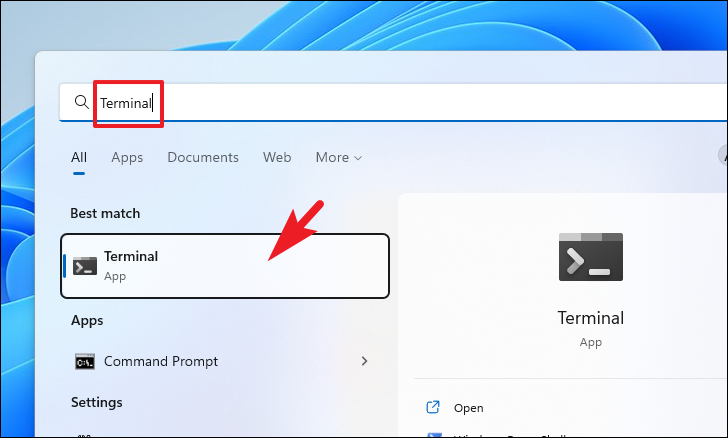This screenshot has width=728, height=438.
Task: Click the Terminal title in preview pane
Action: (591, 318)
